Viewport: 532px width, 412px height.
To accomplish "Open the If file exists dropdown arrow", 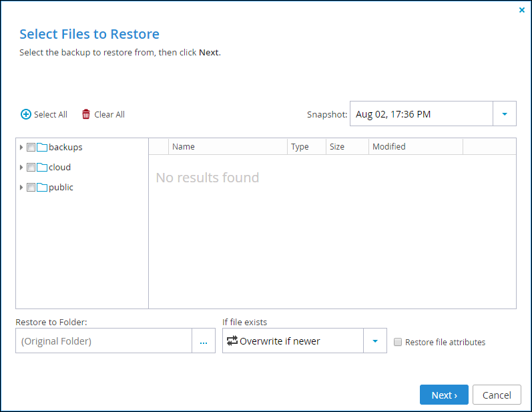I will 375,341.
